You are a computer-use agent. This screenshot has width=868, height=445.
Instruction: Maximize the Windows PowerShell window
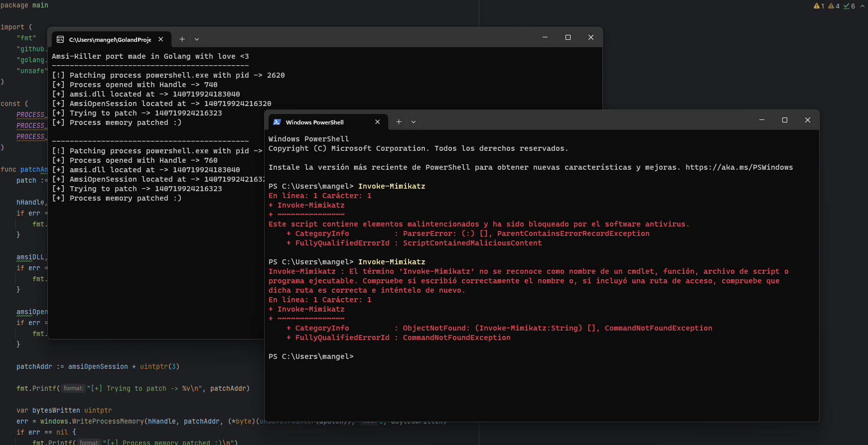point(785,120)
